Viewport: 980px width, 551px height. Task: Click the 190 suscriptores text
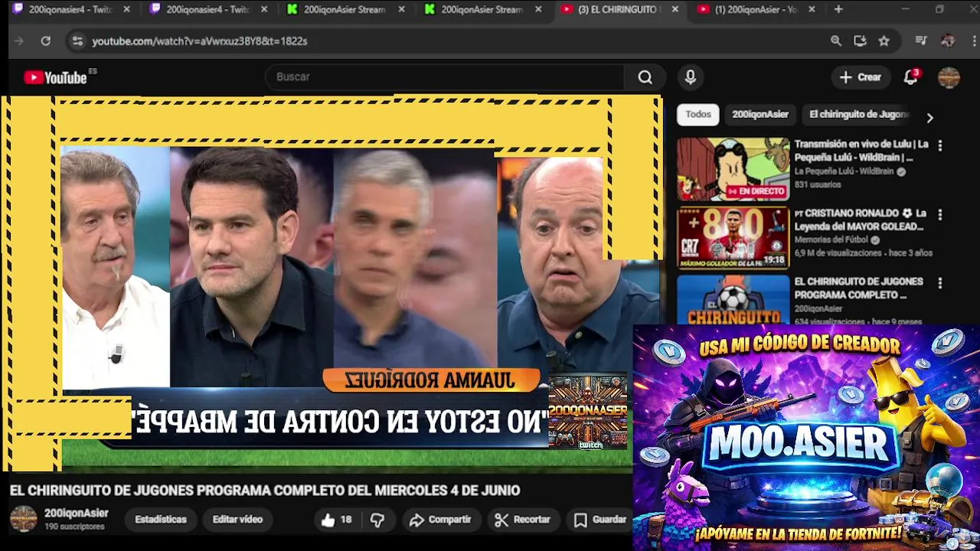pos(74,527)
